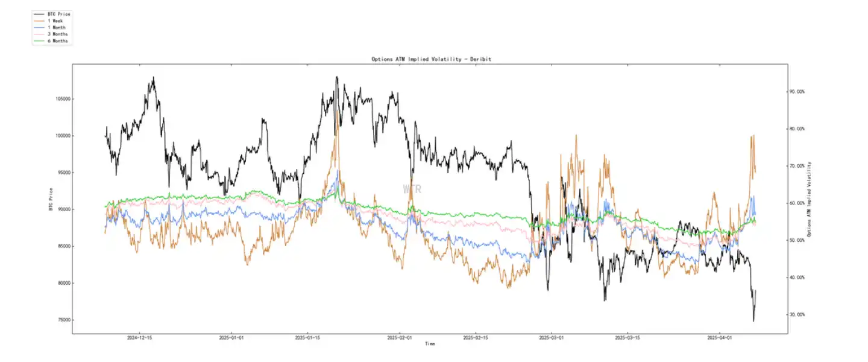Click the WTR watermark in the chart
This screenshot has width=868, height=362.
point(412,189)
